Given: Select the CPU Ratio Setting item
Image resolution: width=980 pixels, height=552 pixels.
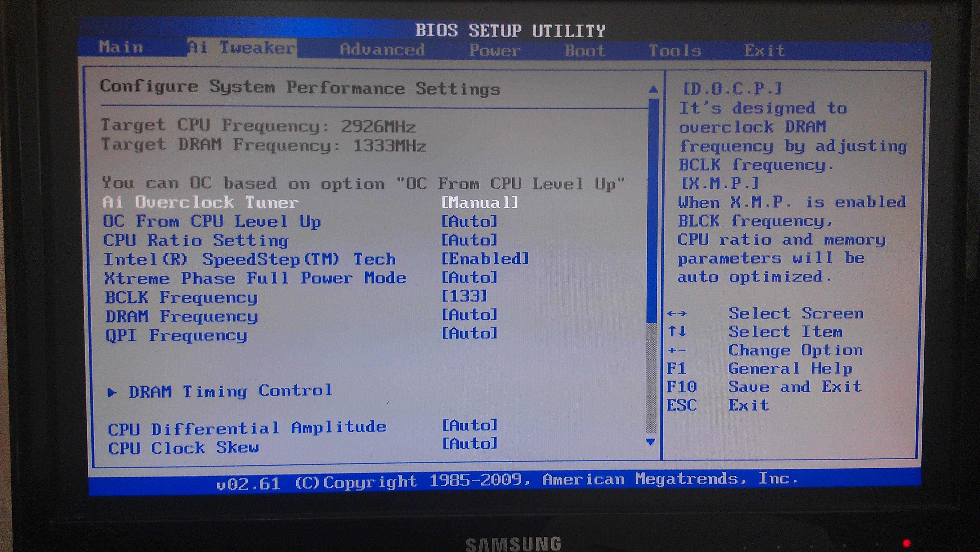Looking at the screenshot, I should coord(196,240).
